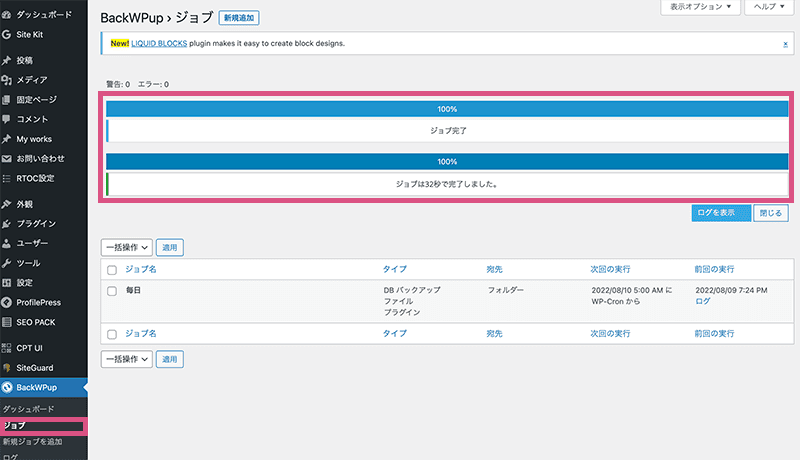This screenshot has width=800, height=460.
Task: Sort by タイプ column header
Action: [395, 269]
